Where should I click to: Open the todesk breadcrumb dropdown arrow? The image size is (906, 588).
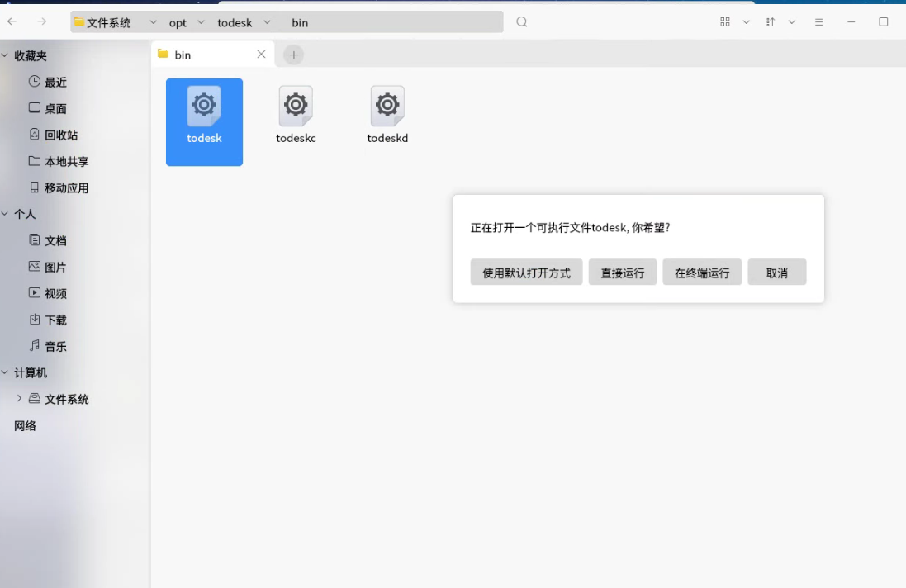(267, 22)
